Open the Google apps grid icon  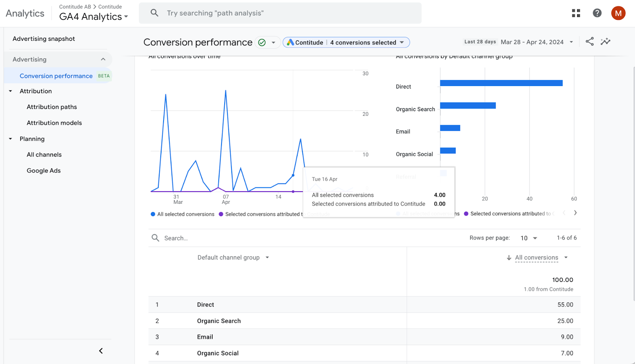coord(576,13)
